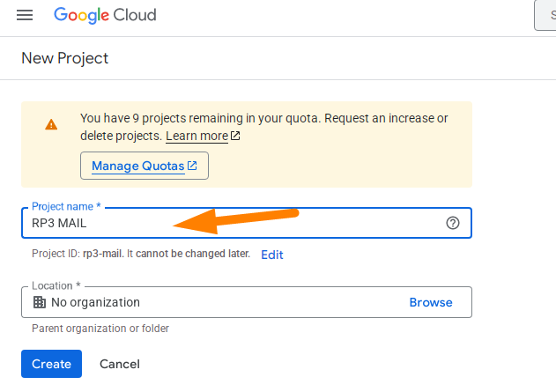
Task: Click the organization building icon in Location
Action: tap(40, 302)
